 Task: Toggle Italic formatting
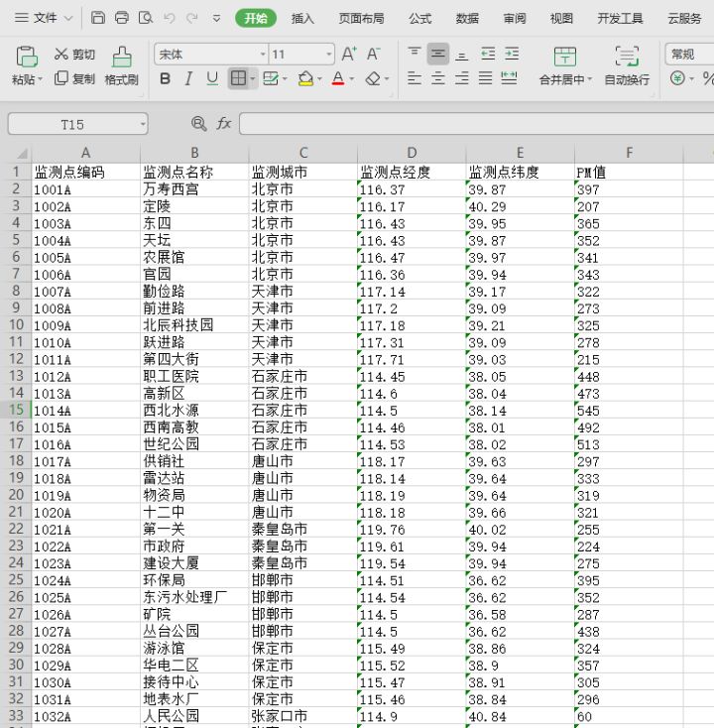click(188, 79)
